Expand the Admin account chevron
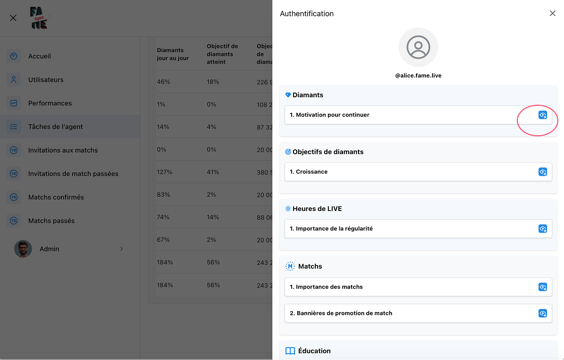Screen dimensions: 564x360 click(x=122, y=249)
